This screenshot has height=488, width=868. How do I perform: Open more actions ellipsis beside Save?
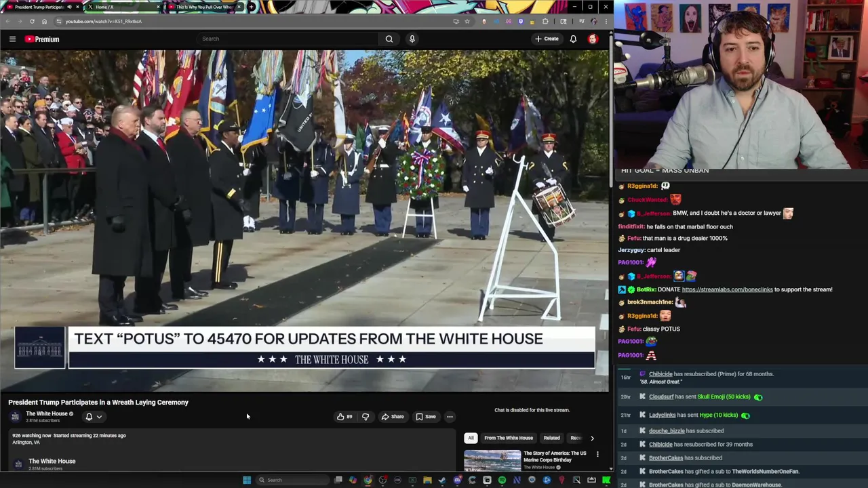(x=450, y=417)
